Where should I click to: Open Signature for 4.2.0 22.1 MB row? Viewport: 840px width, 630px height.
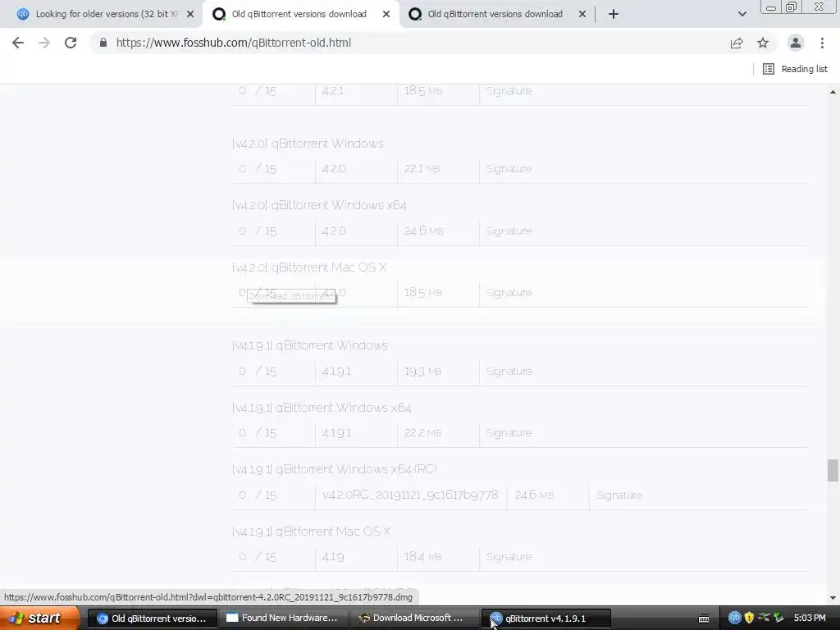pyautogui.click(x=509, y=169)
